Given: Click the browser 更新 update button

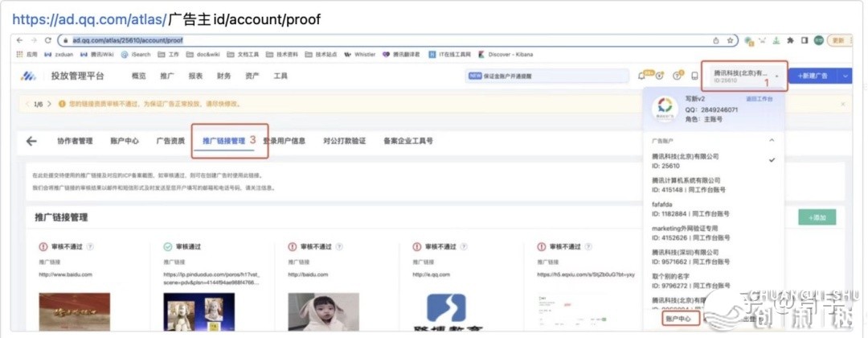Looking at the screenshot, I should click(x=840, y=40).
